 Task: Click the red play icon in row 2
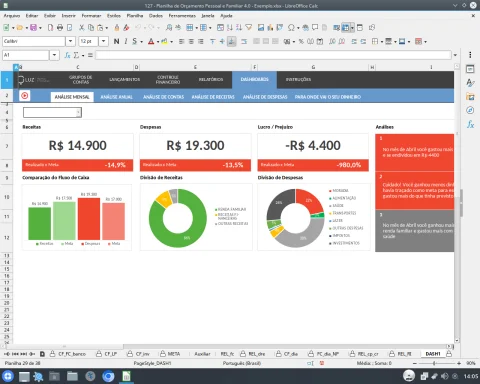tap(24, 96)
